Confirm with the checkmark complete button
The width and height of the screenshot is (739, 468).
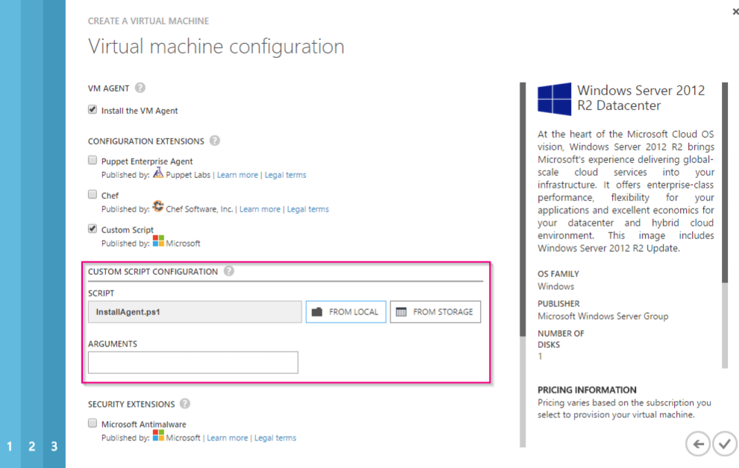click(725, 443)
